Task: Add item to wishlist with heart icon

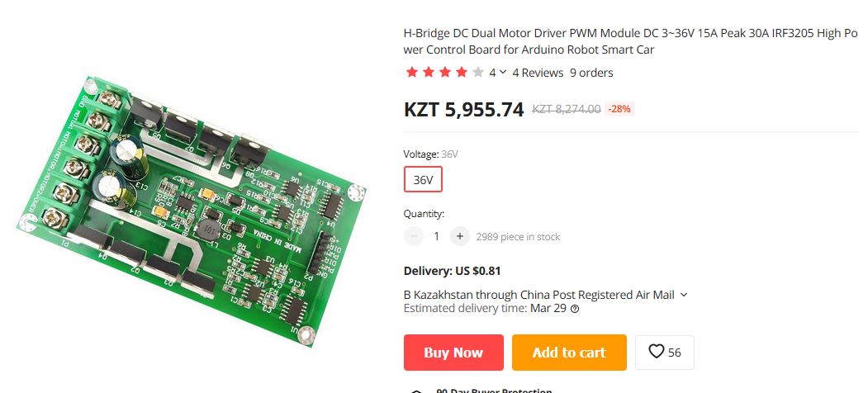Action: tap(664, 352)
